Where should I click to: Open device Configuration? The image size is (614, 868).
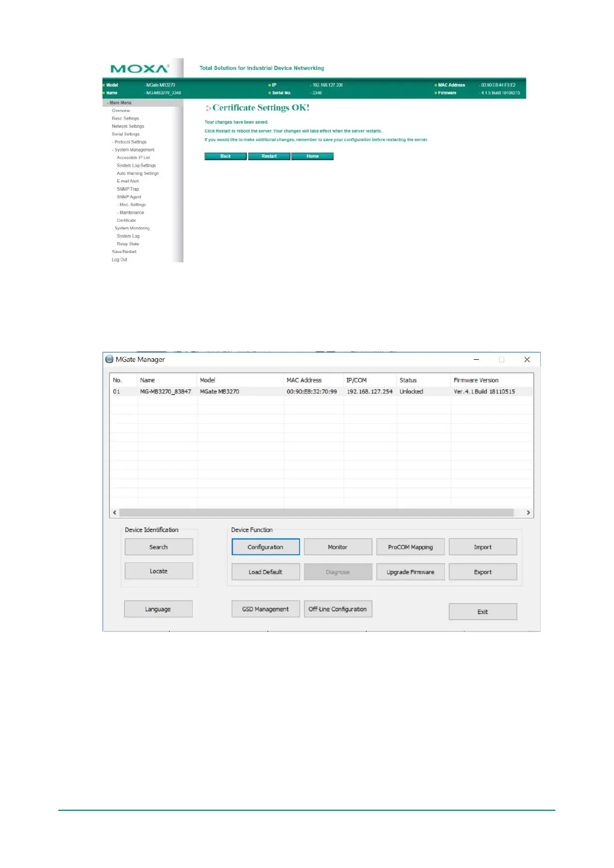click(x=265, y=547)
